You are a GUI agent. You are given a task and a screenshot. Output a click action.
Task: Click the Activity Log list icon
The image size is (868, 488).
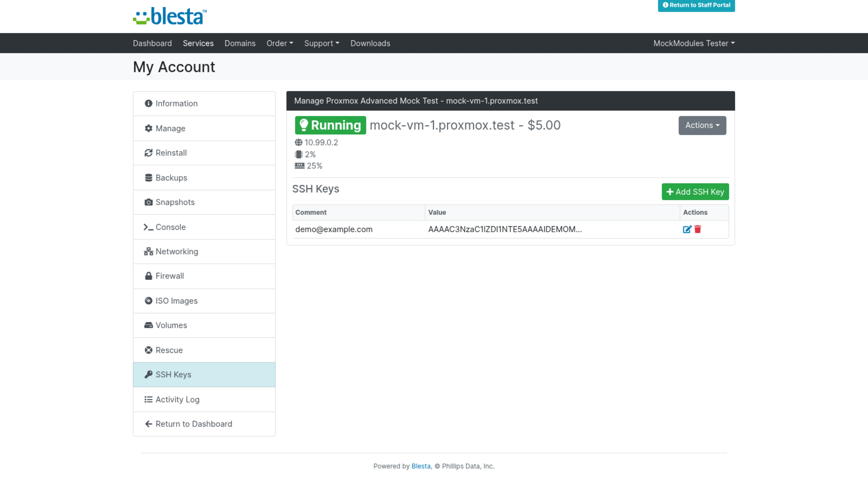coord(148,399)
